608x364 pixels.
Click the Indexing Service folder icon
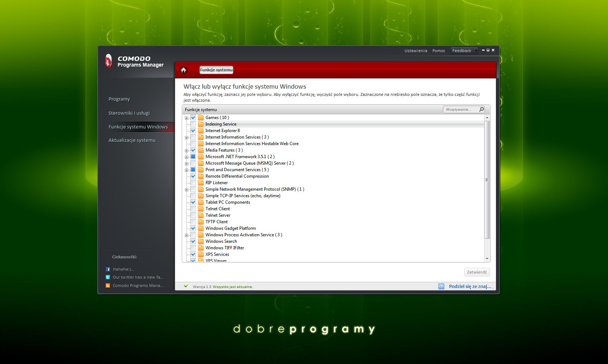point(201,124)
